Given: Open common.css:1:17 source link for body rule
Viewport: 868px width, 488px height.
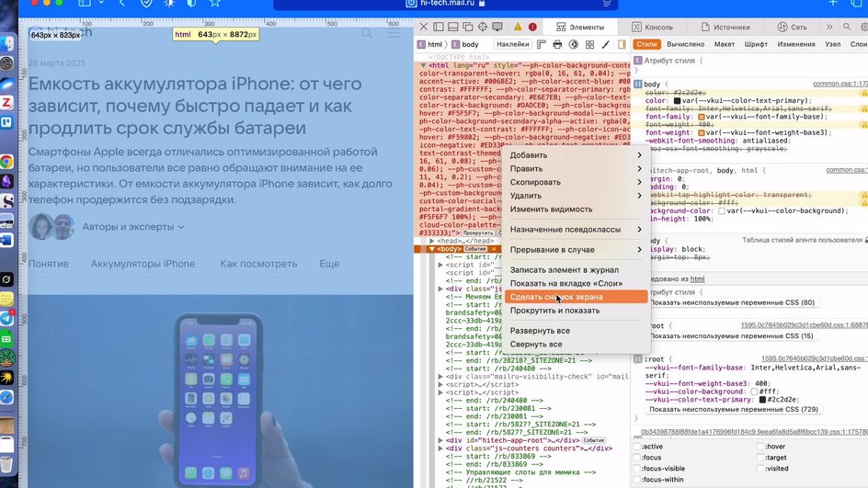Looking at the screenshot, I should click(839, 85).
